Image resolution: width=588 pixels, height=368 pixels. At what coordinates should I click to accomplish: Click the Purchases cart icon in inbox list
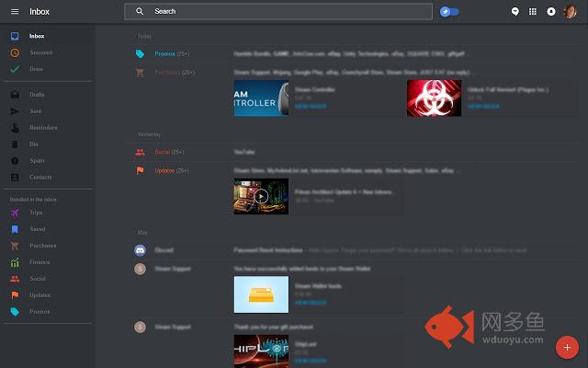pos(140,73)
